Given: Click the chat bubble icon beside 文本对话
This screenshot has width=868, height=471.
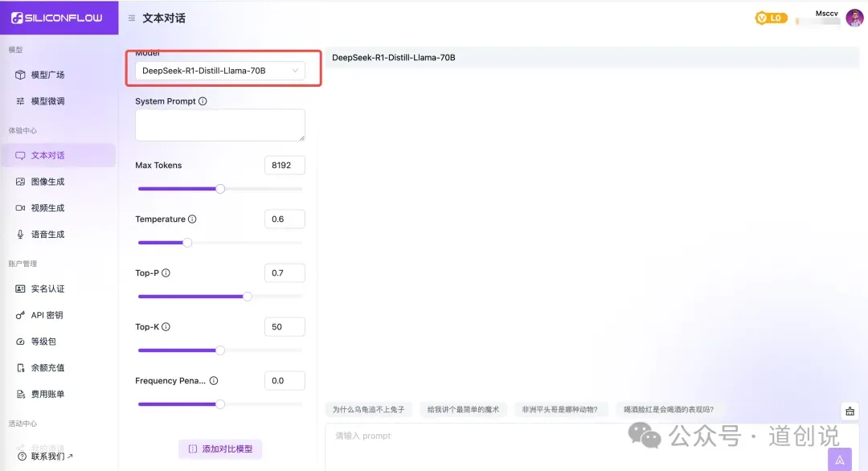Looking at the screenshot, I should [20, 155].
